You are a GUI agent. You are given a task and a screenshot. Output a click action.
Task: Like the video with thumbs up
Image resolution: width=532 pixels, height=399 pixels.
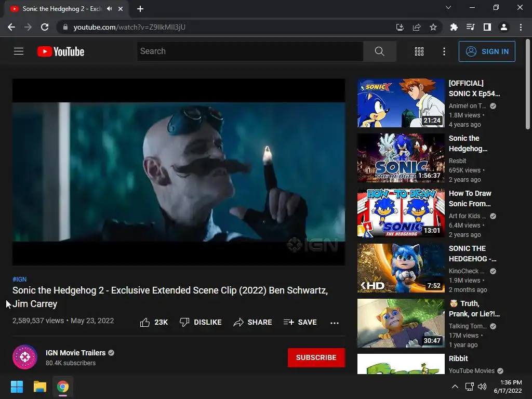click(x=154, y=322)
